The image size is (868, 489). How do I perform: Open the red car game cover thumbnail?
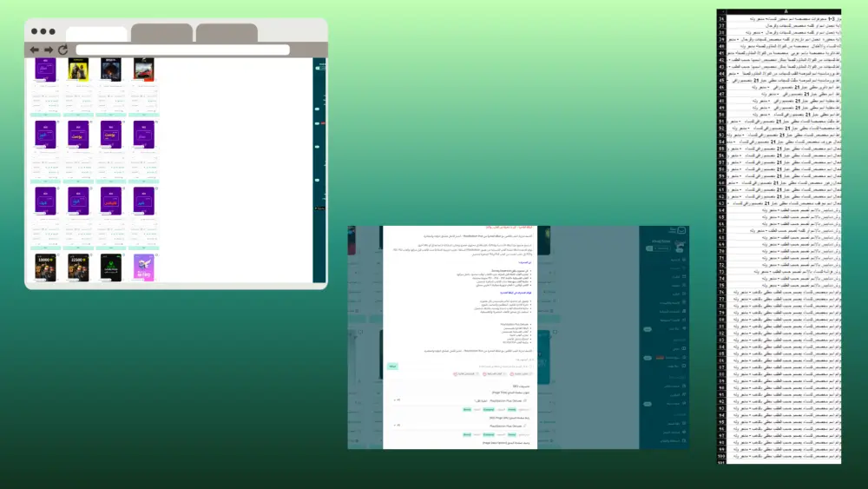[x=144, y=69]
